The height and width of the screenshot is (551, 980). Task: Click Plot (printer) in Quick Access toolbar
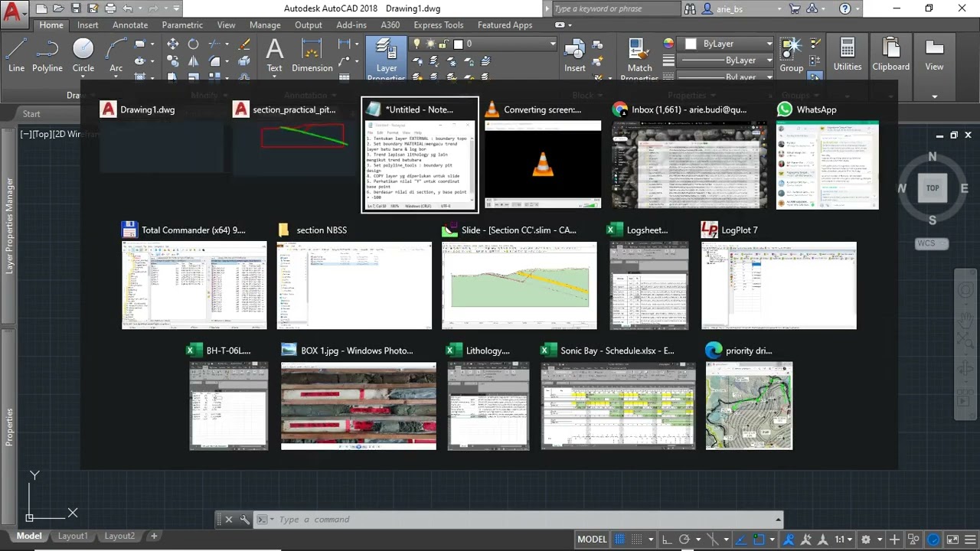coord(110,9)
